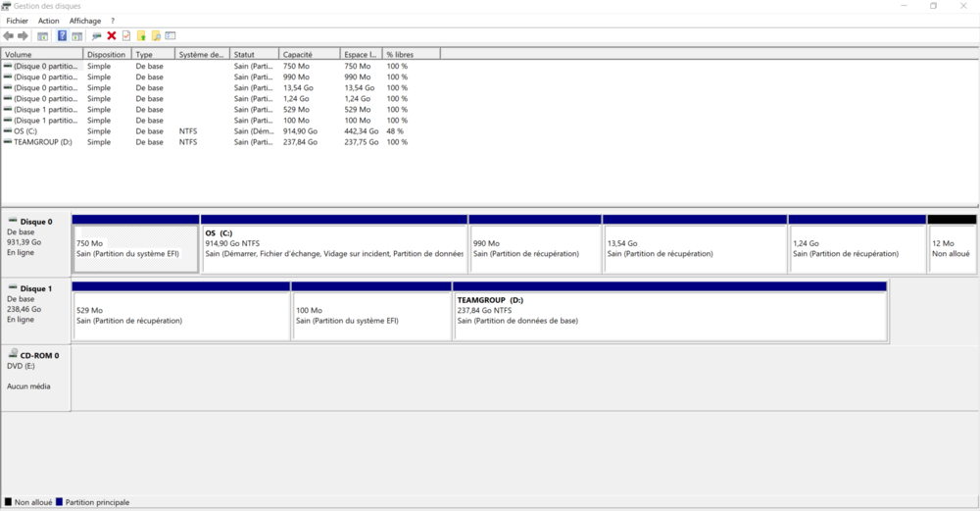Image resolution: width=980 pixels, height=511 pixels.
Task: Click the yellow folder with green arrow icon
Action: pos(141,36)
